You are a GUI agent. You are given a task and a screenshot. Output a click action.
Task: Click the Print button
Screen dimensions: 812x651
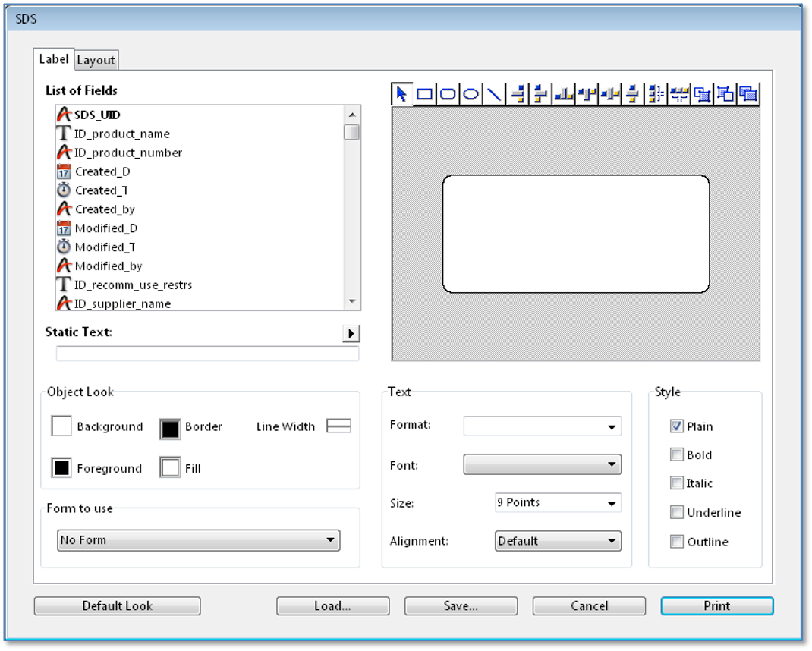click(716, 606)
